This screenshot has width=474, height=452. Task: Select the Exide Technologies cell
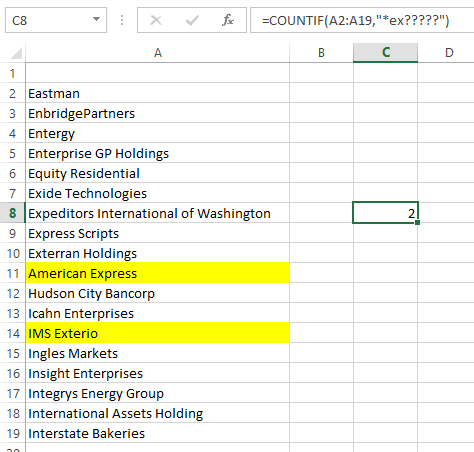tap(158, 193)
